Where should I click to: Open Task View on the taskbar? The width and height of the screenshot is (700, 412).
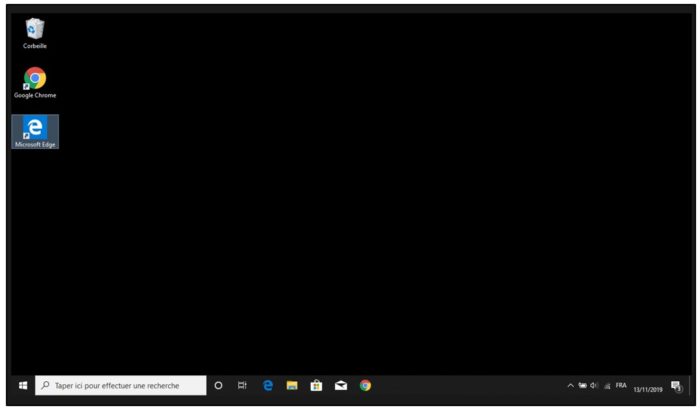tap(242, 385)
